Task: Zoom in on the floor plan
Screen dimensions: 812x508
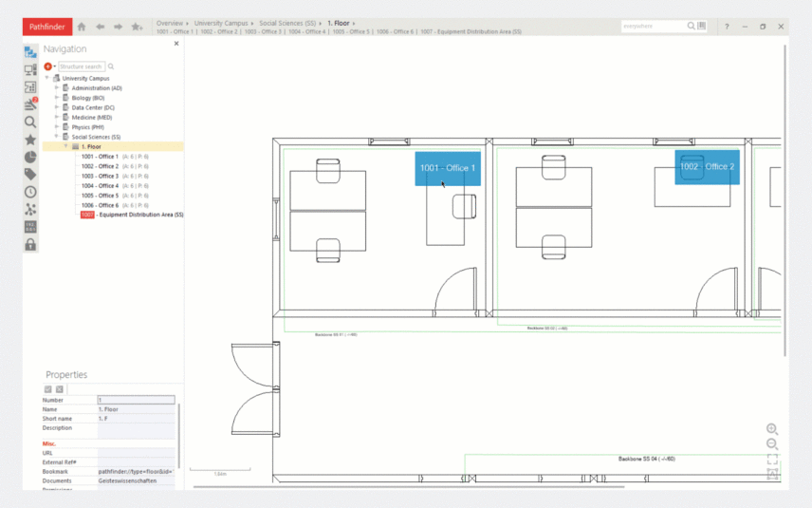Action: [x=772, y=428]
